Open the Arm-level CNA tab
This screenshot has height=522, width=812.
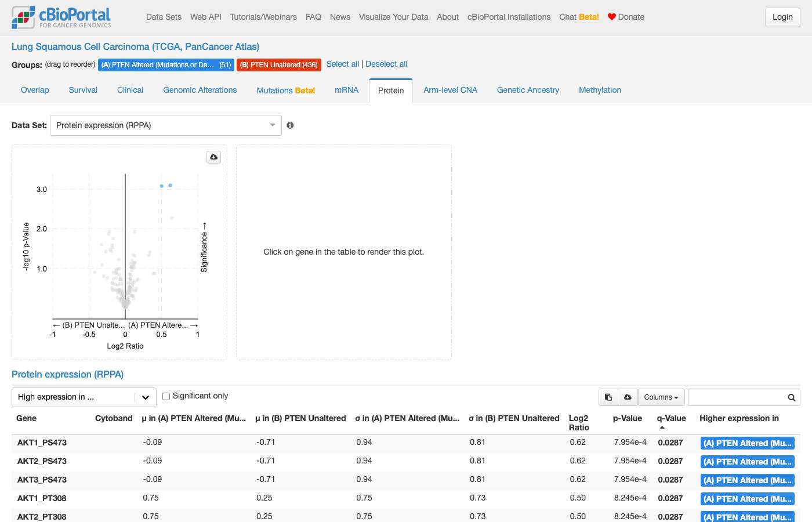click(x=450, y=90)
